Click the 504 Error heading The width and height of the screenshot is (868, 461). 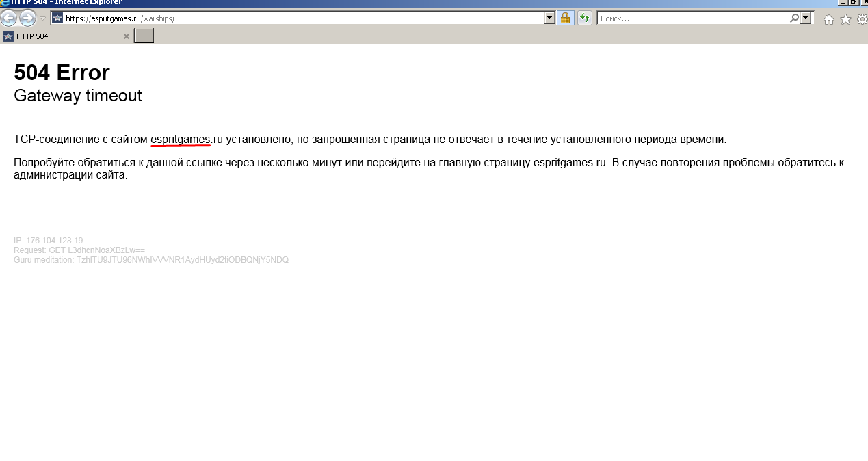62,73
